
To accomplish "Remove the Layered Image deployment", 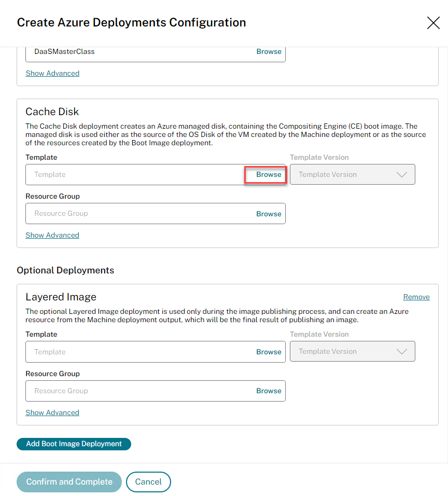I will [x=416, y=297].
